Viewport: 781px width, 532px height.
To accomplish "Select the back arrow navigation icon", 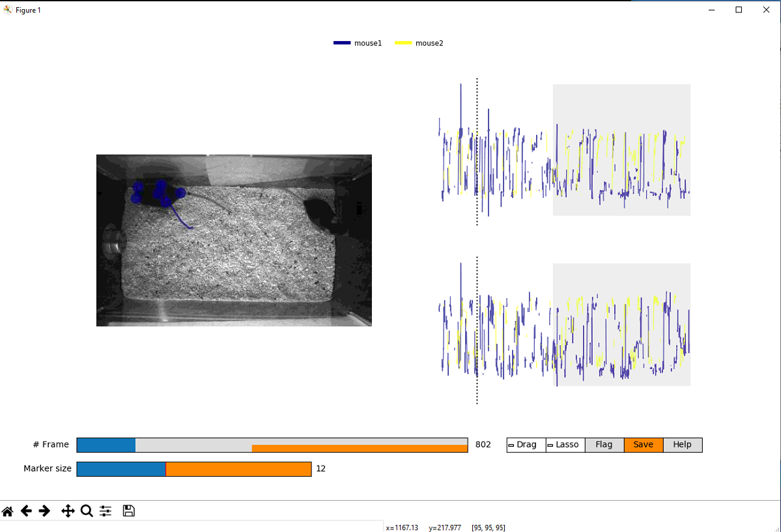I will pyautogui.click(x=27, y=511).
